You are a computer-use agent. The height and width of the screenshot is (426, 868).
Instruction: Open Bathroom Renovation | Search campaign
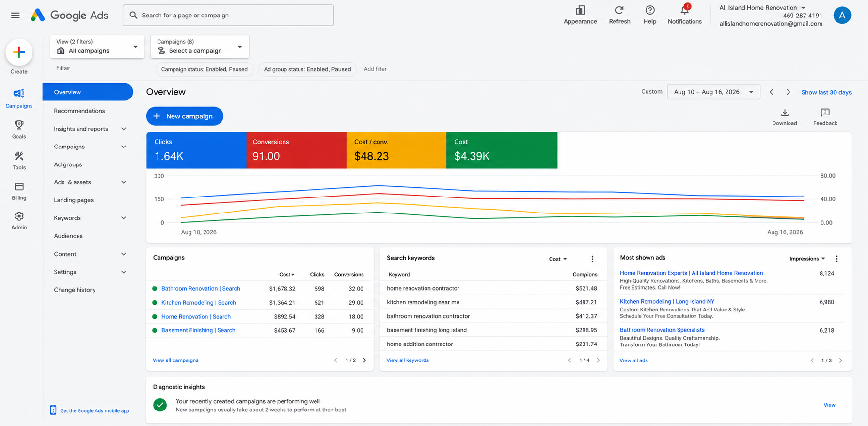tap(201, 289)
